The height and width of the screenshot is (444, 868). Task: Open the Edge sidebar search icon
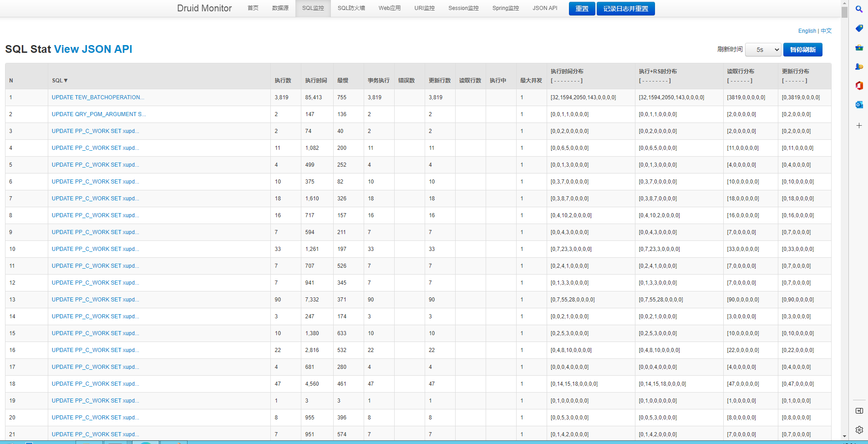pyautogui.click(x=859, y=9)
